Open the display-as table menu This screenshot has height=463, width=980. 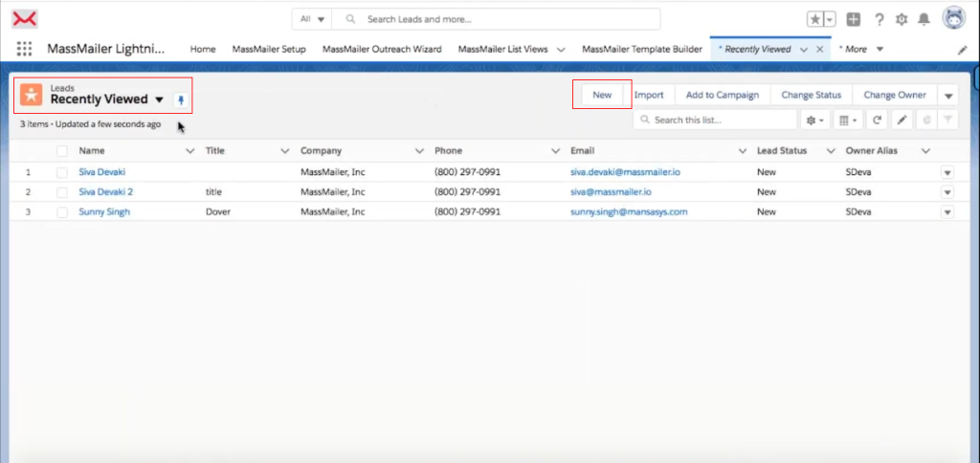tap(848, 120)
